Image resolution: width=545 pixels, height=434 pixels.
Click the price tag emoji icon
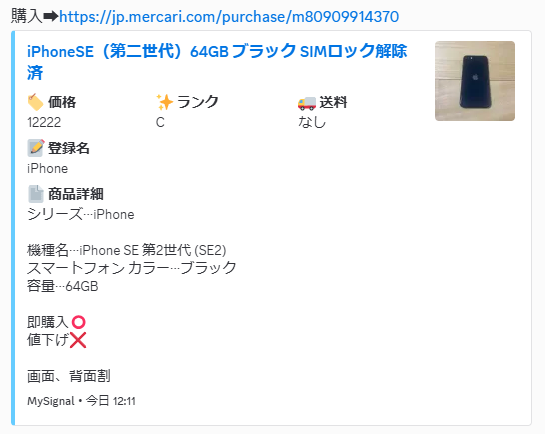[35, 102]
